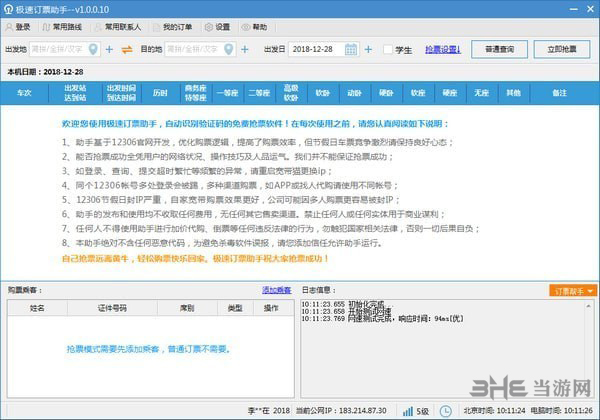The height and width of the screenshot is (420, 600).
Task: Click plus icon next to destination field
Action: [x=245, y=49]
